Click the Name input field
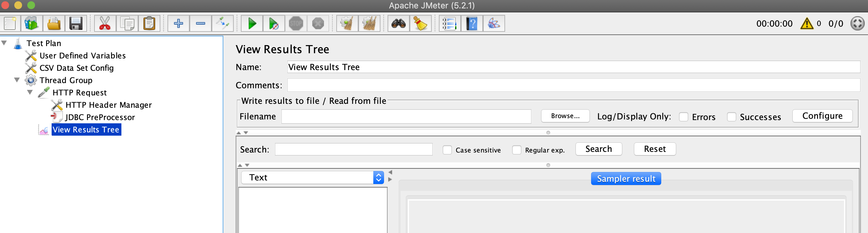 tap(574, 67)
